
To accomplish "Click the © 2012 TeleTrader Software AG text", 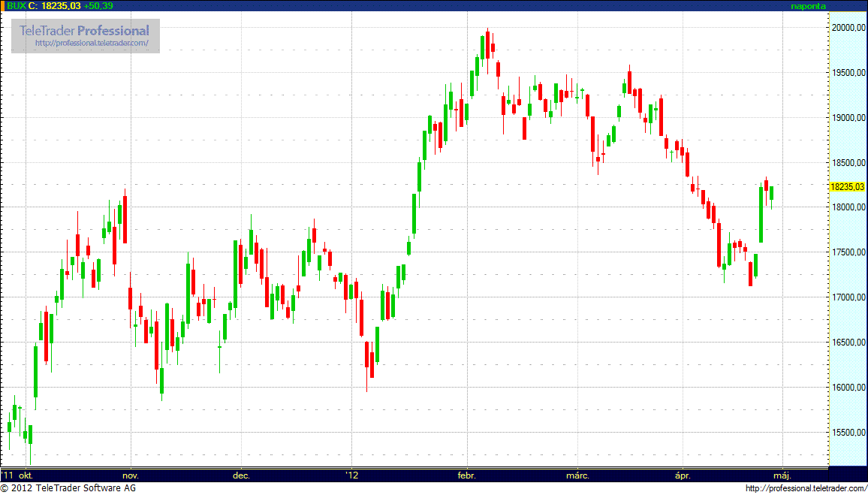I will point(68,488).
